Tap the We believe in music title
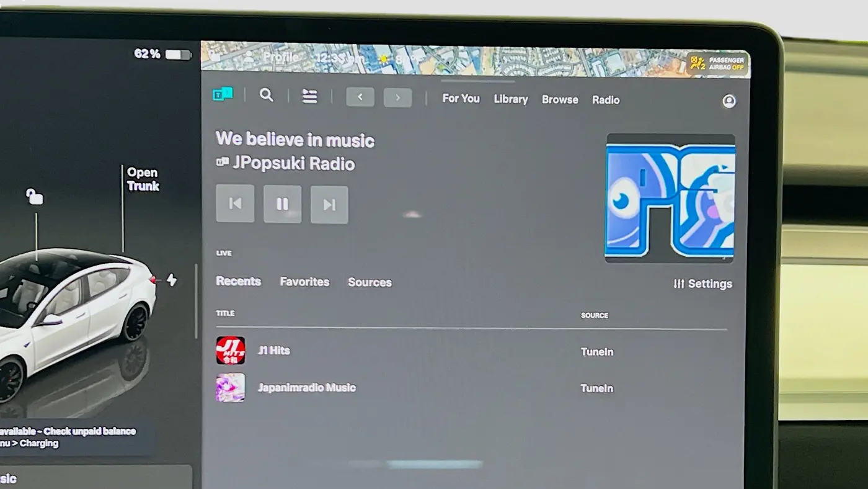 295,140
